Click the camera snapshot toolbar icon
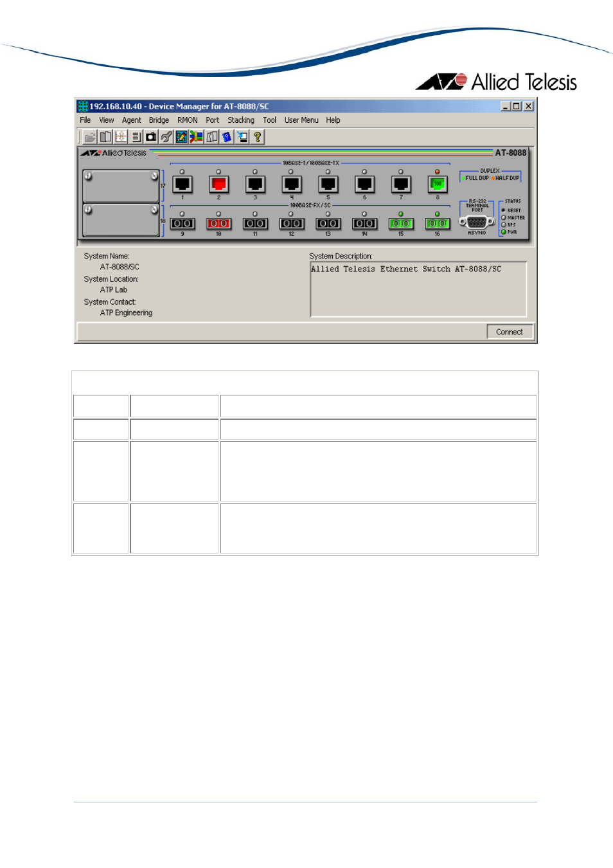The width and height of the screenshot is (613, 868). click(151, 137)
